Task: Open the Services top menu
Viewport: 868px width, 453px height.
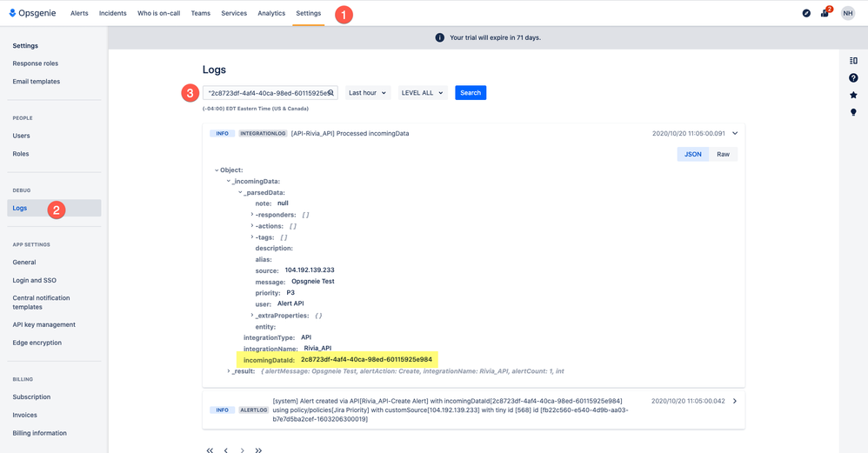Action: pos(234,13)
